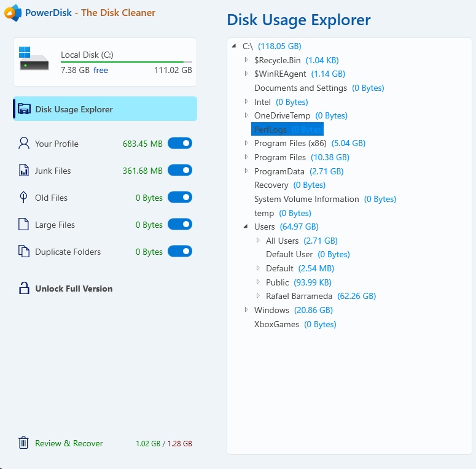The image size is (476, 469).
Task: Expand the Windows folder arrow
Action: pos(246,309)
